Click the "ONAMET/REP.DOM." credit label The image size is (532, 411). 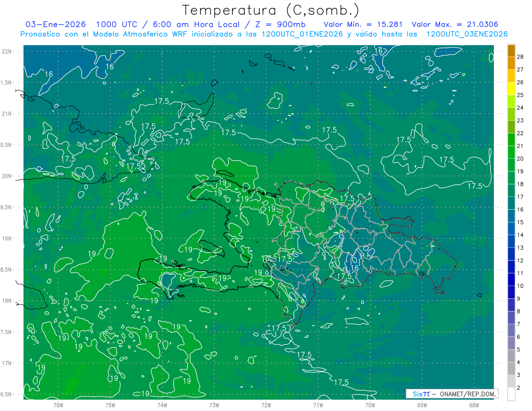(x=468, y=394)
